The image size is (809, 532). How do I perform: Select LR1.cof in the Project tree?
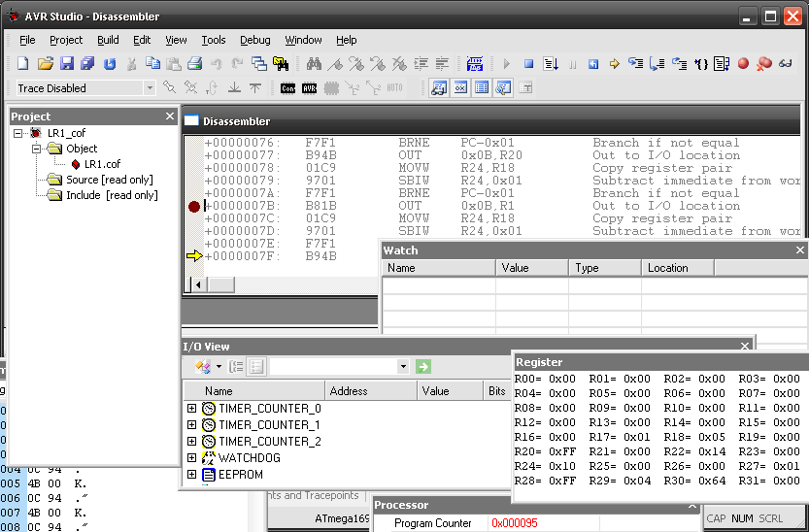coord(102,164)
